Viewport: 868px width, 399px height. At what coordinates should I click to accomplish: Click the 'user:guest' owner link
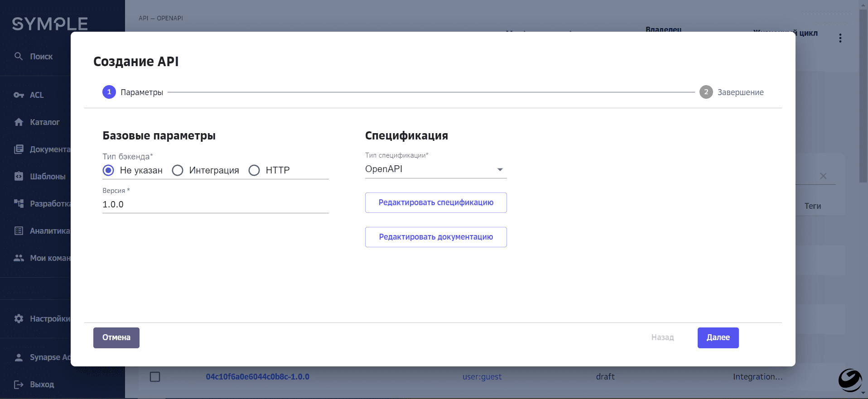click(x=482, y=377)
